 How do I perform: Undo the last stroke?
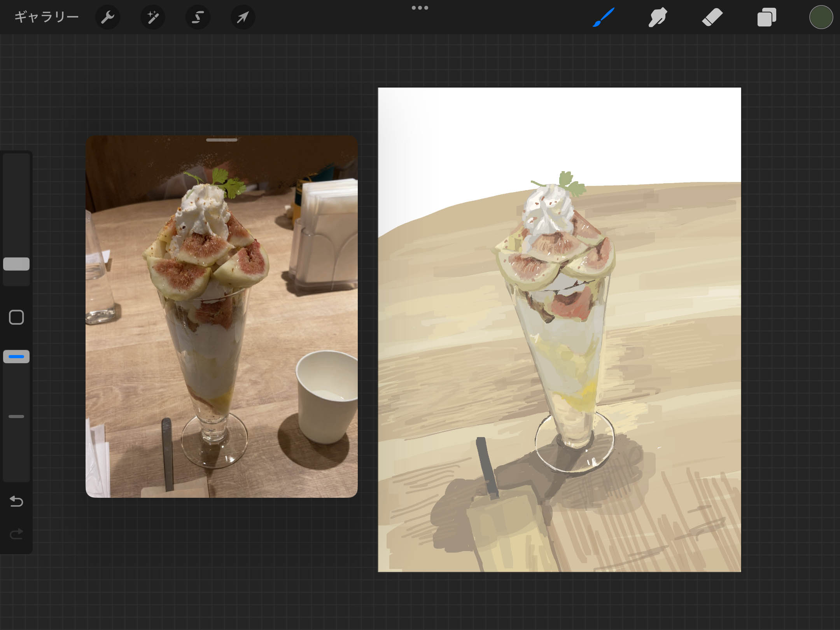(16, 501)
